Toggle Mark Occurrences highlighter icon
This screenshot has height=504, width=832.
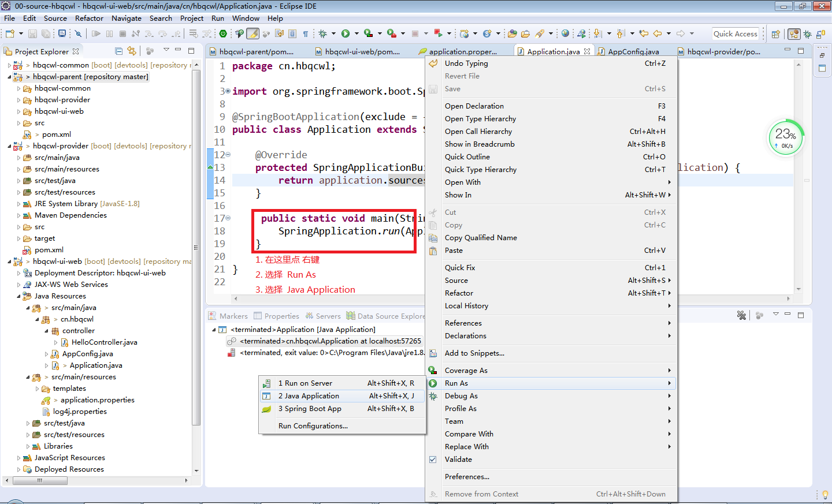pos(253,33)
